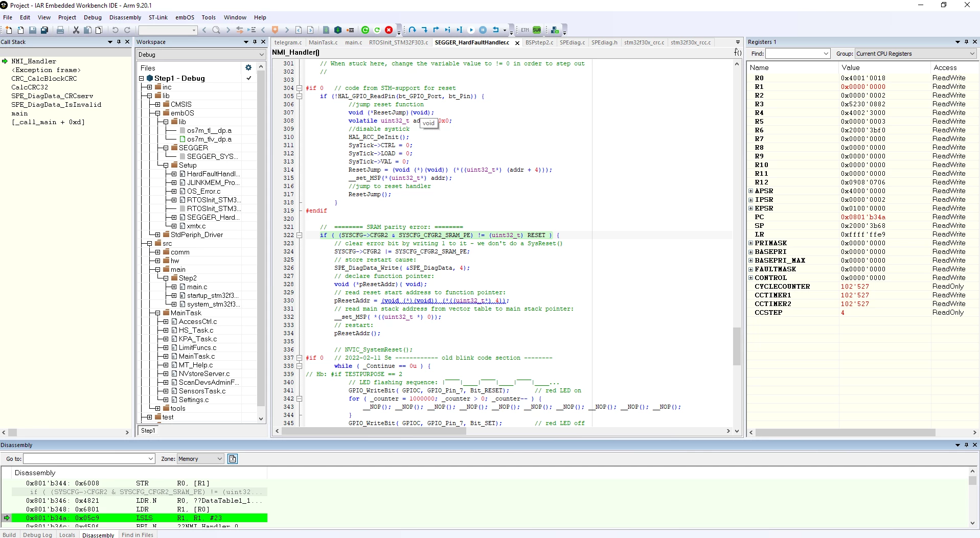Cut selection with scissors icon

coord(76,30)
